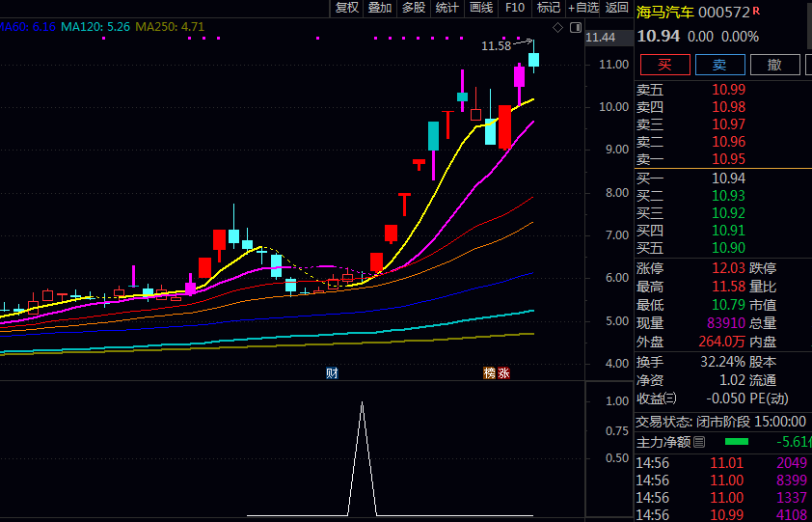Open F10 company information
Image resolution: width=812 pixels, height=522 pixels.
click(515, 8)
